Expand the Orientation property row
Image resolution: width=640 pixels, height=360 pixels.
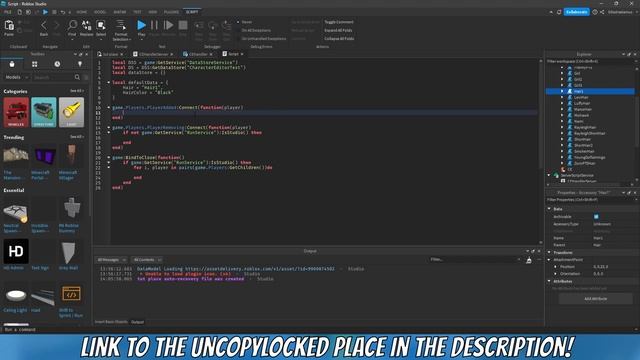[x=556, y=274]
